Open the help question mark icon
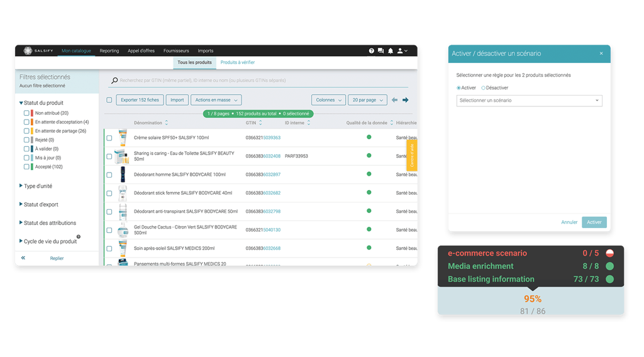The height and width of the screenshot is (357, 644). (371, 50)
